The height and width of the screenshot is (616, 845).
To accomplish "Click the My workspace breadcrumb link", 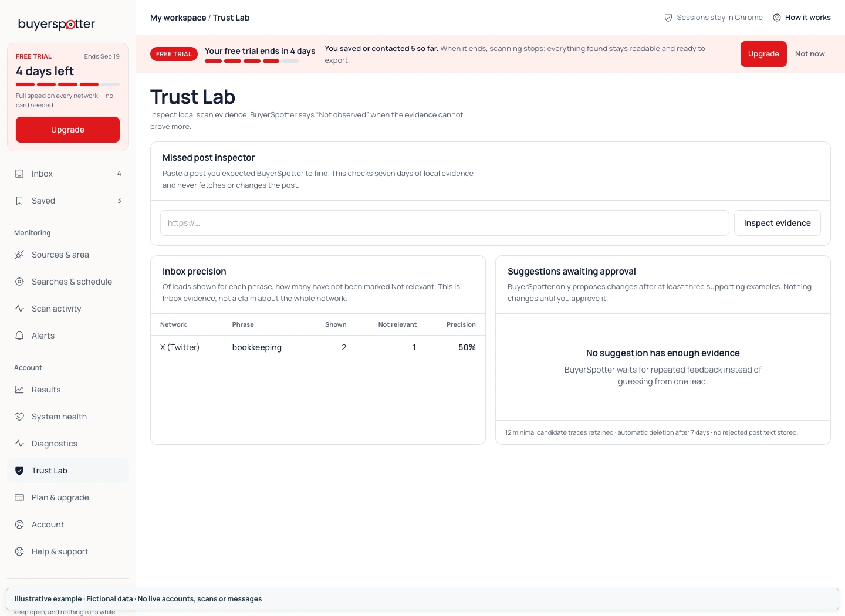I will [x=178, y=18].
